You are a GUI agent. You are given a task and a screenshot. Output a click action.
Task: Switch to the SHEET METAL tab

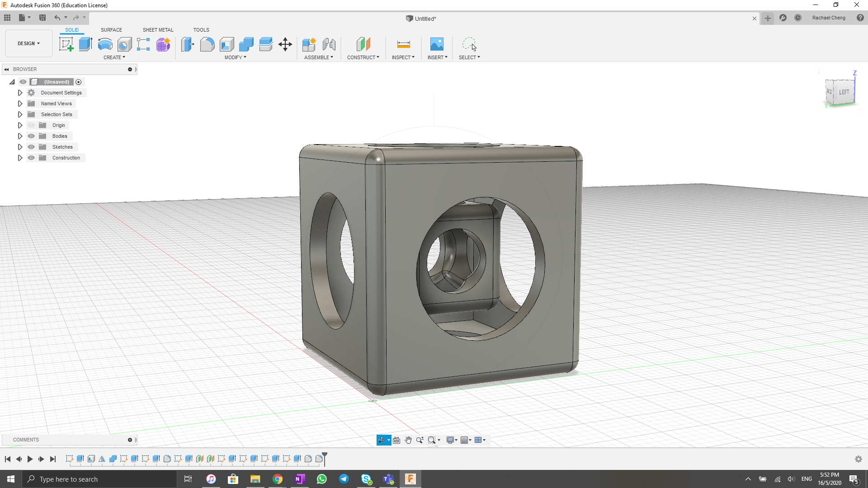pyautogui.click(x=158, y=30)
